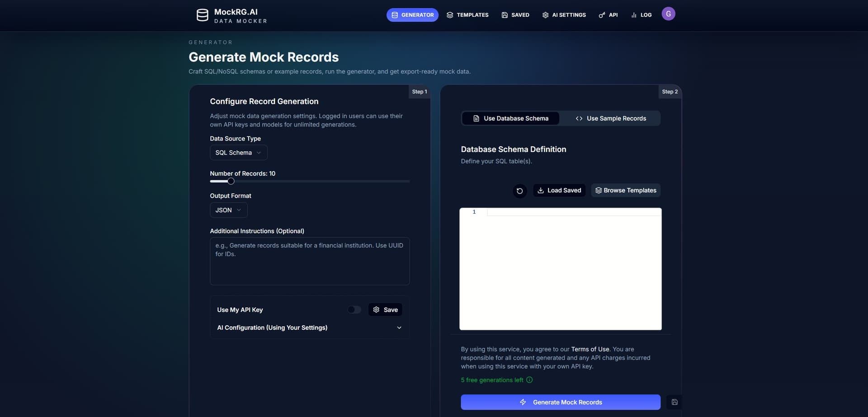Image resolution: width=868 pixels, height=417 pixels.
Task: Open the Data Source Type SQL Schema dropdown
Action: click(238, 152)
